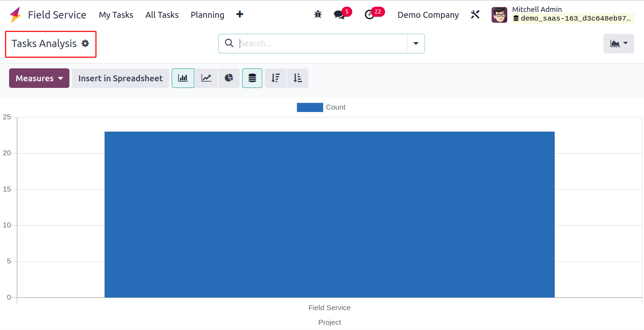Open the debug bug icon menu

318,15
